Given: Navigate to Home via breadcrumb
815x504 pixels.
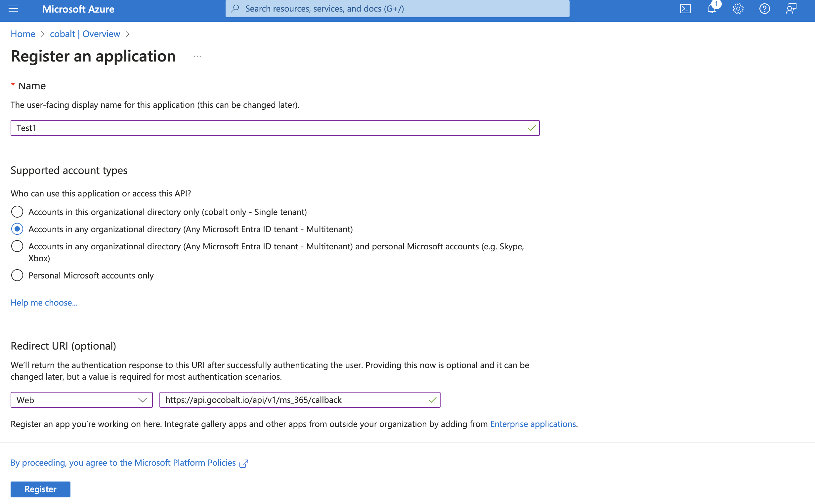Looking at the screenshot, I should click(x=23, y=34).
